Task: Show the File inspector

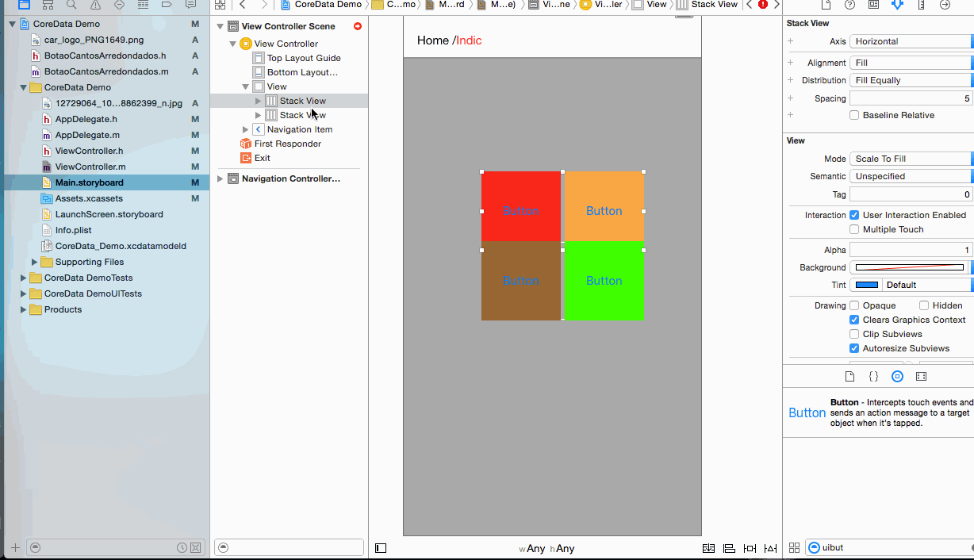Action: click(826, 5)
